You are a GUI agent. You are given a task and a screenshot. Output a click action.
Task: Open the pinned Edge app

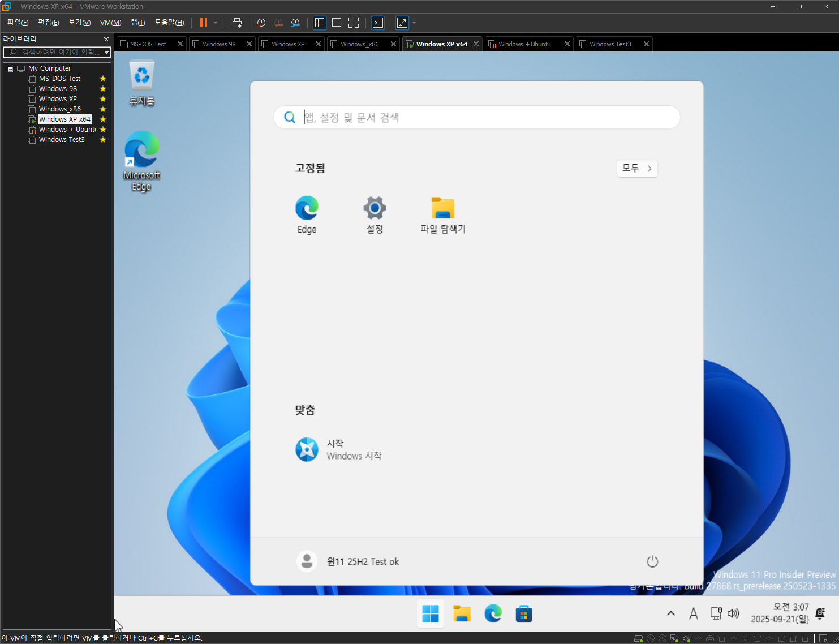pos(307,214)
